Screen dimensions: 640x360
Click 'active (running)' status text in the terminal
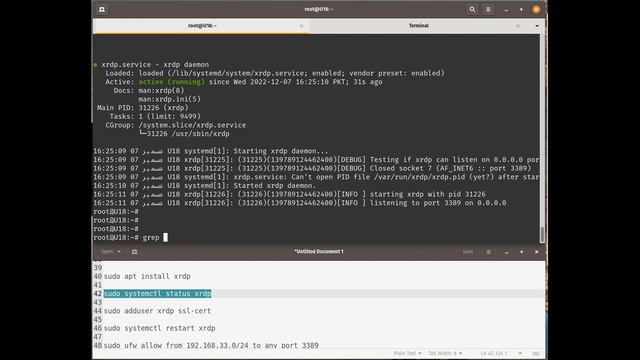tap(171, 82)
